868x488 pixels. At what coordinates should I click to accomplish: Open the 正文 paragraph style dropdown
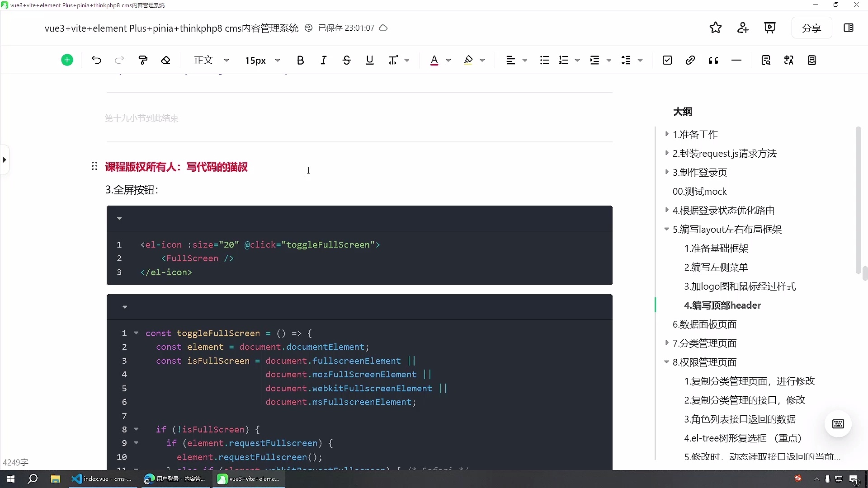pyautogui.click(x=212, y=60)
